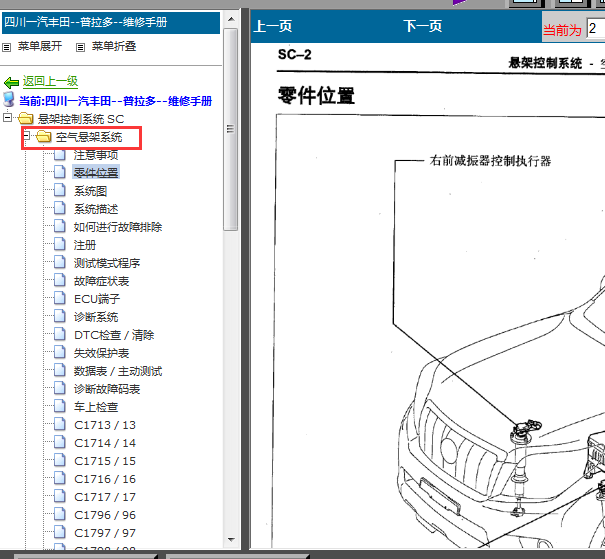Click the 菜单展开 list icon
This screenshot has width=605, height=559.
coord(7,47)
